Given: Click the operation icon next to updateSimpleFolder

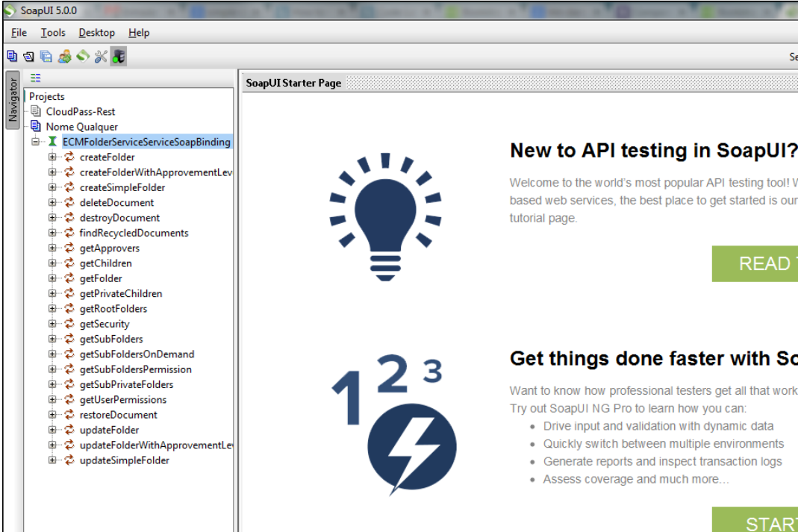Looking at the screenshot, I should [x=69, y=460].
